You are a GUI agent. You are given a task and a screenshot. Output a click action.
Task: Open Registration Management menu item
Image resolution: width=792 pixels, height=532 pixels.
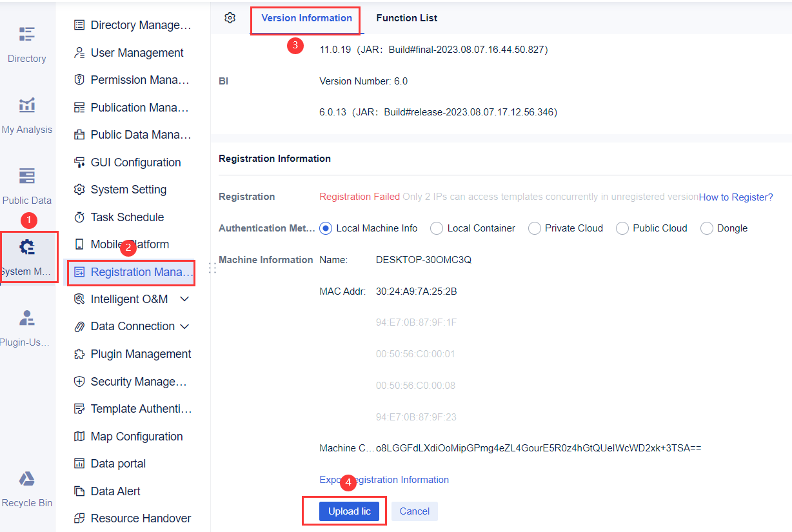point(131,271)
